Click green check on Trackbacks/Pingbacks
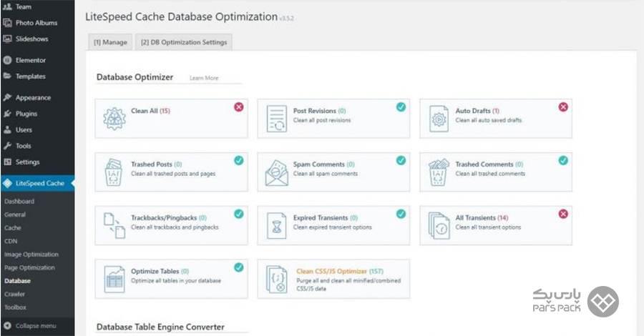 (x=238, y=214)
